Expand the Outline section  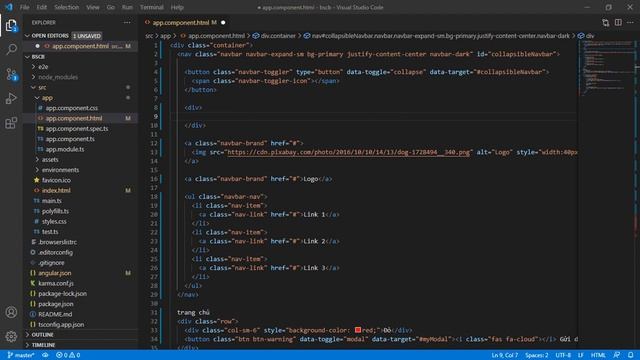42,335
